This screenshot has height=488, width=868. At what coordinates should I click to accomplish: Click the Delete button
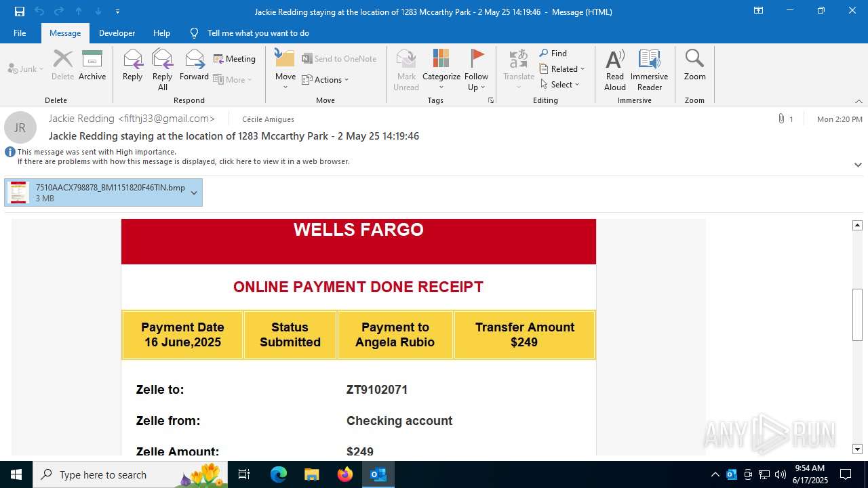tap(62, 65)
